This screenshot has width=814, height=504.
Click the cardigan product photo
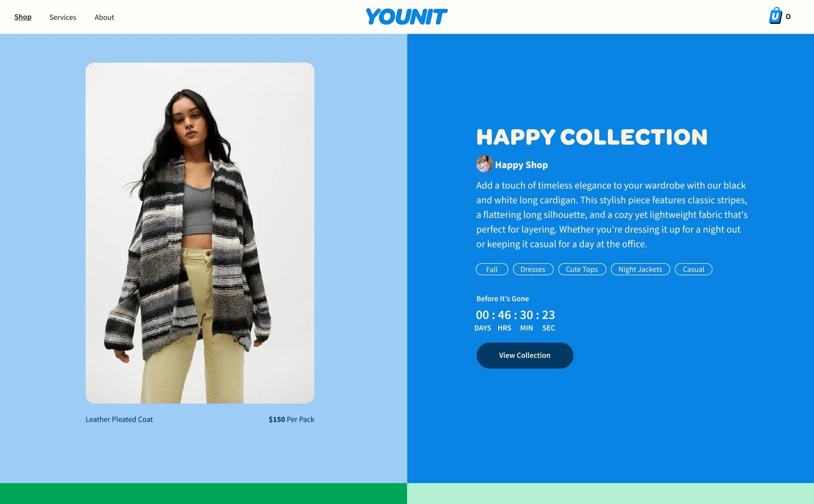point(200,233)
